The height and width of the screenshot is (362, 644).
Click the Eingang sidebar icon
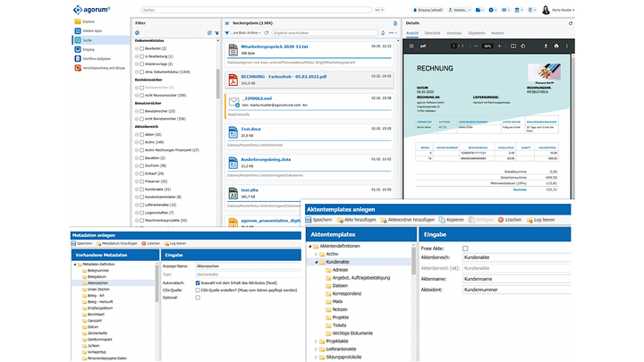point(76,48)
